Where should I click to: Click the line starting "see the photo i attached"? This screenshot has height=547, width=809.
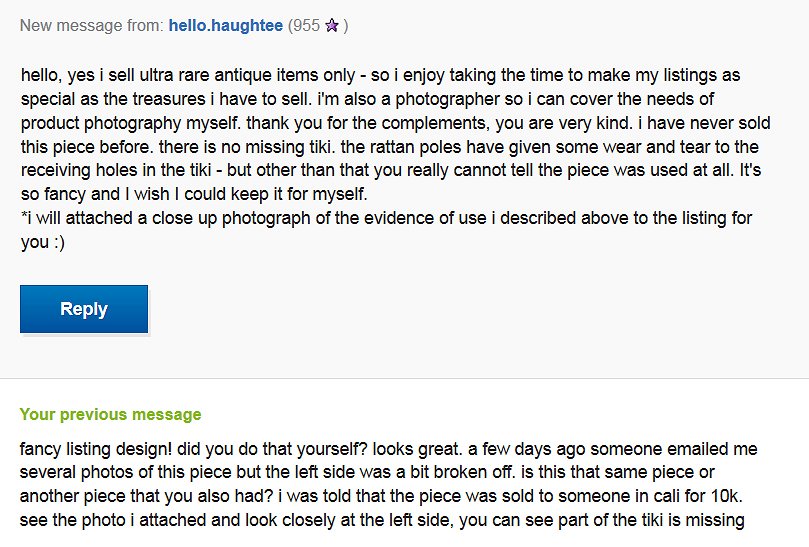(380, 519)
